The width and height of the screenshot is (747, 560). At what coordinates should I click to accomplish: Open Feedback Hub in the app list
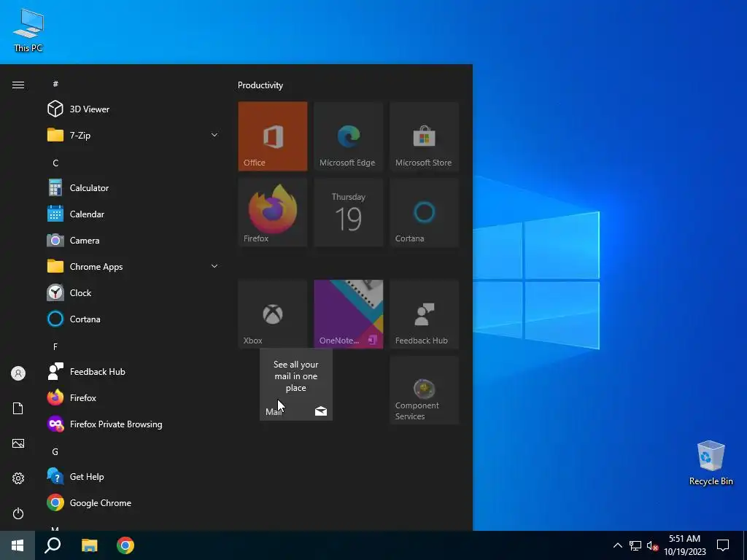pos(133,371)
